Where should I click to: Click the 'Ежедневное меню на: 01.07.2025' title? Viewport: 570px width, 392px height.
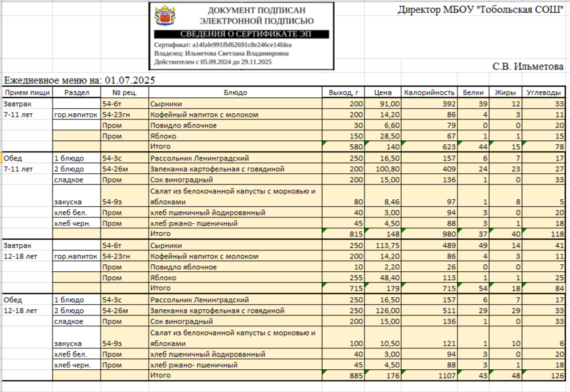(x=79, y=80)
